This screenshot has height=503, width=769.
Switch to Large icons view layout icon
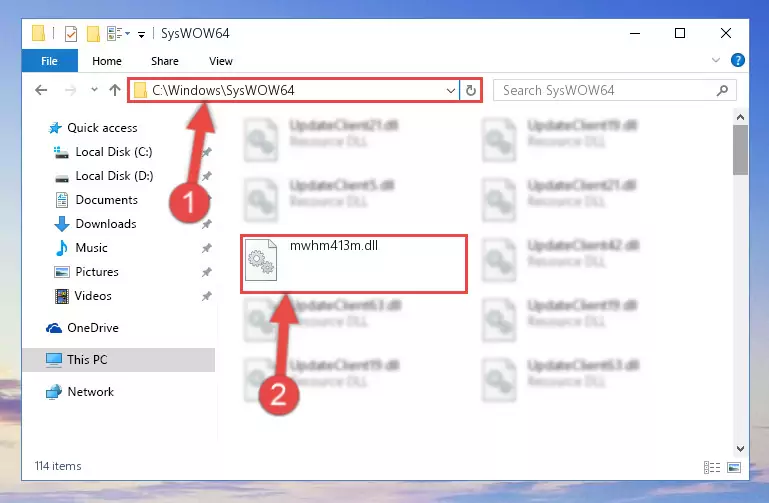734,467
